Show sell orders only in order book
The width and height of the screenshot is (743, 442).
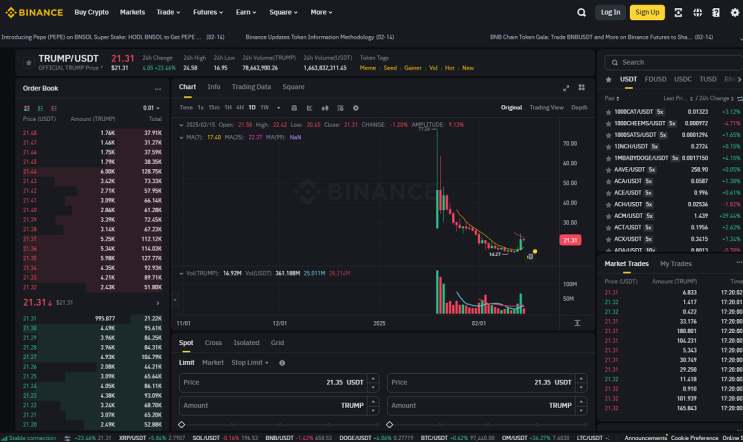pos(54,108)
